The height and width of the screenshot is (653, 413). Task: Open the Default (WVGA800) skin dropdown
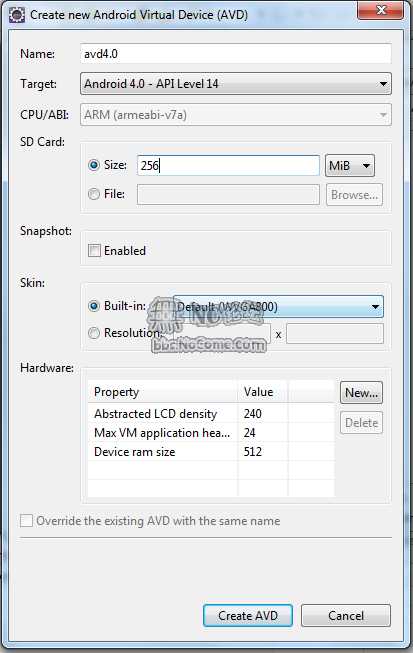[278, 307]
